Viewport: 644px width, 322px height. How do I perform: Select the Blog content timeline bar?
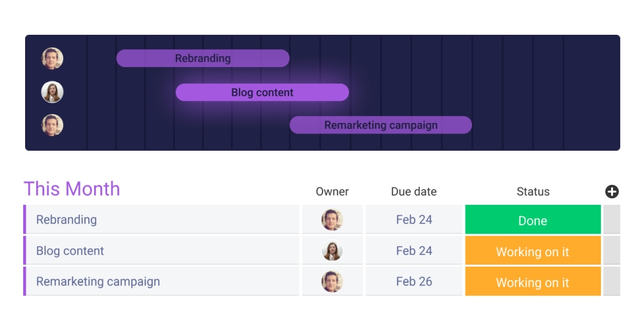pyautogui.click(x=262, y=93)
